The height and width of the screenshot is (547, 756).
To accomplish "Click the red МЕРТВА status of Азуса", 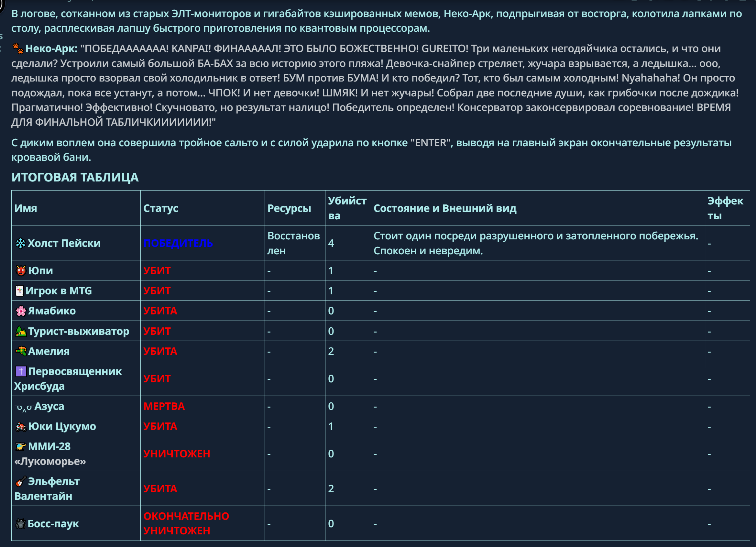I will pos(164,406).
